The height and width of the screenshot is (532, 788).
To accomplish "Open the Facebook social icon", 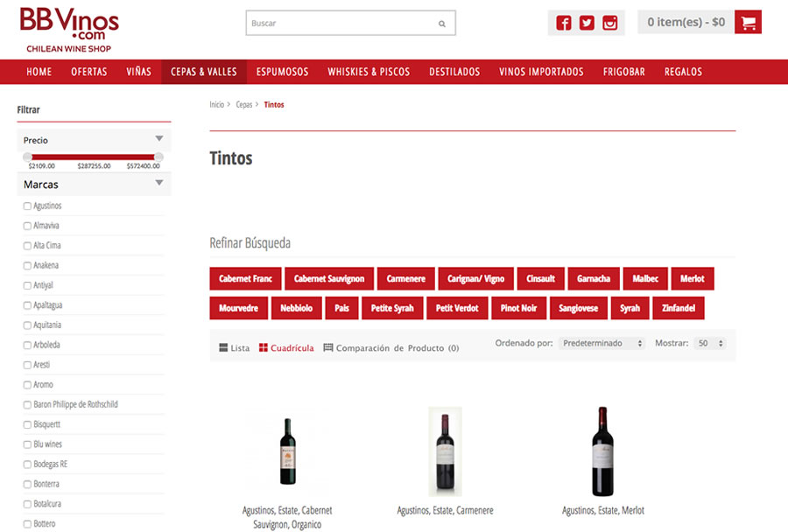I will click(563, 23).
